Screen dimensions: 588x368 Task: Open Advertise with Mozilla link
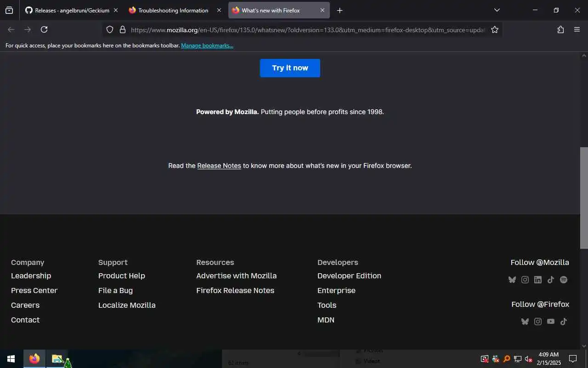point(236,276)
